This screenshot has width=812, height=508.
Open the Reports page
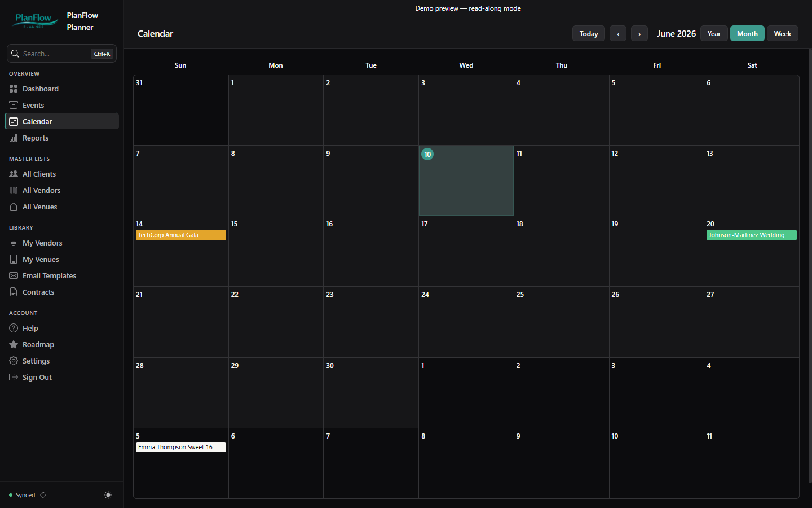click(x=62, y=138)
